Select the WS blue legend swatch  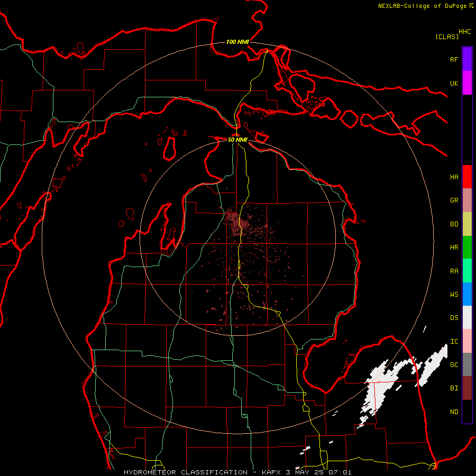coord(467,294)
